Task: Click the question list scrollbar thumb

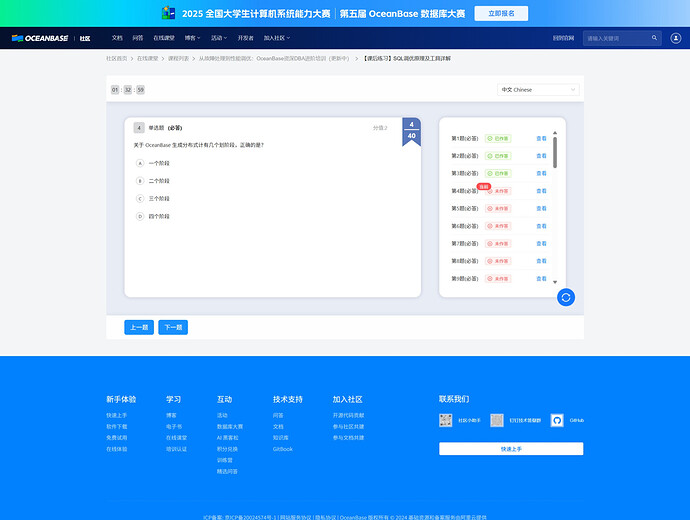Action: coord(555,152)
